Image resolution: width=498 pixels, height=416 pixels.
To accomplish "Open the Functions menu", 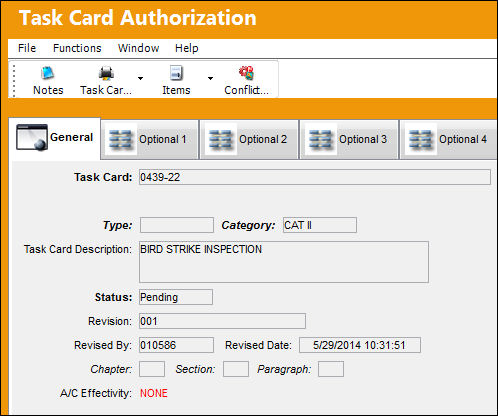I will tap(77, 48).
